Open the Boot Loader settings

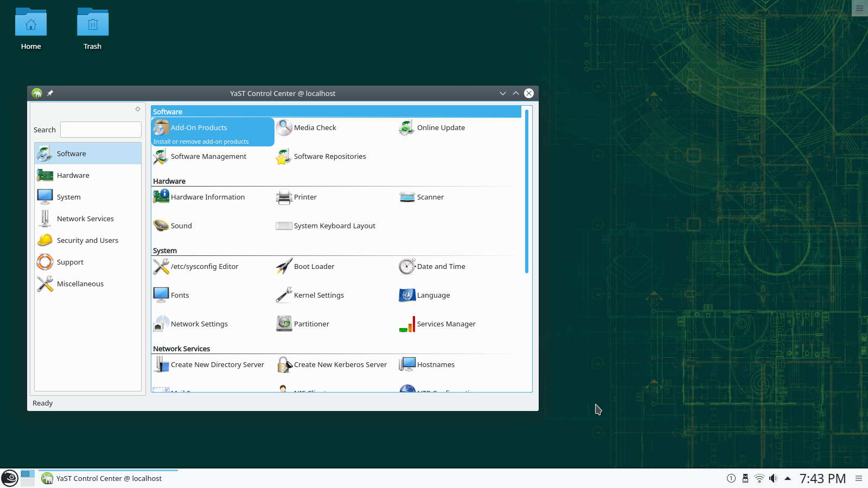click(305, 267)
